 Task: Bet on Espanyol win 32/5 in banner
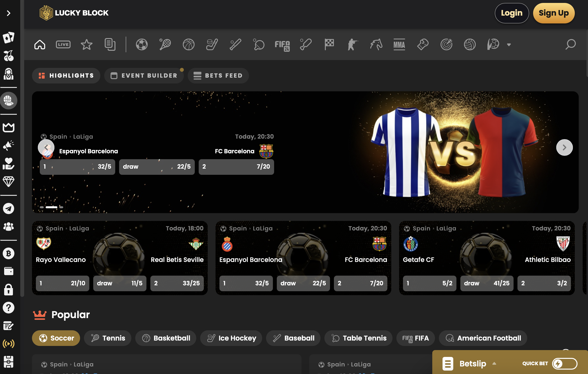(x=77, y=167)
